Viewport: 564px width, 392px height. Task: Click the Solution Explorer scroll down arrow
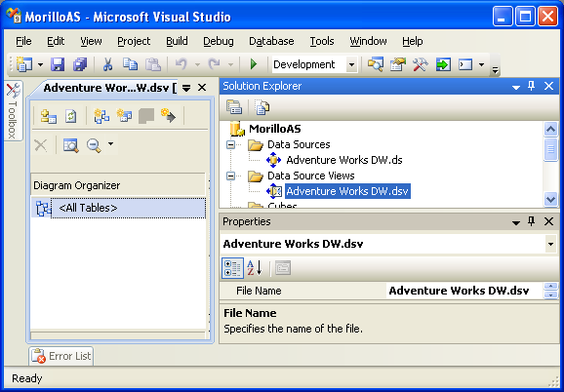[x=550, y=199]
